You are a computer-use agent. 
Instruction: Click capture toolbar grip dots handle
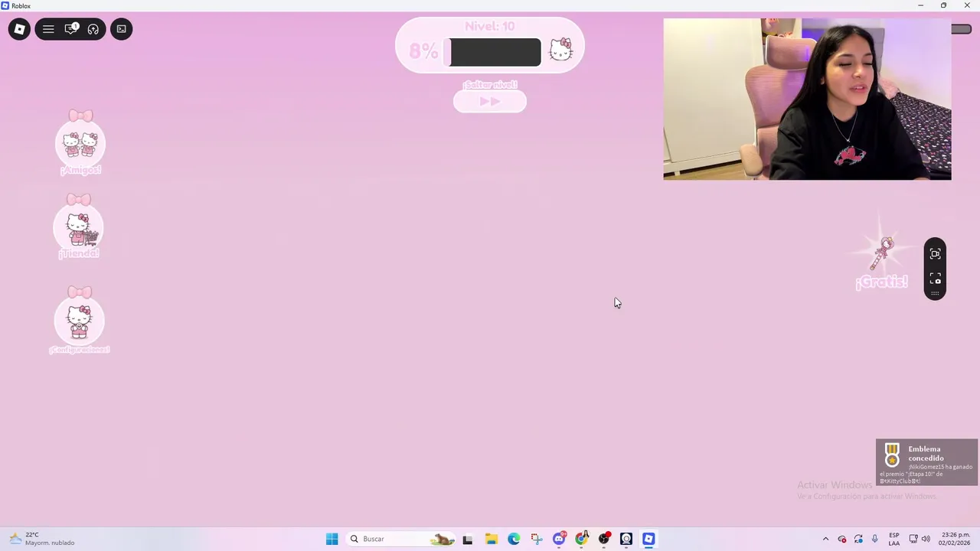coord(935,294)
